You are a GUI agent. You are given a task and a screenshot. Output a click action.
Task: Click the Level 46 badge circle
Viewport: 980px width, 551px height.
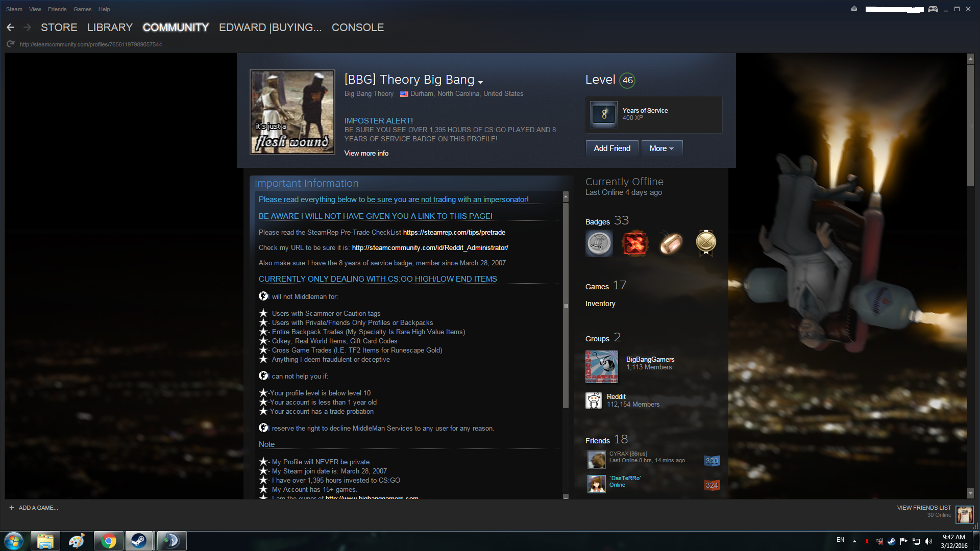click(627, 80)
